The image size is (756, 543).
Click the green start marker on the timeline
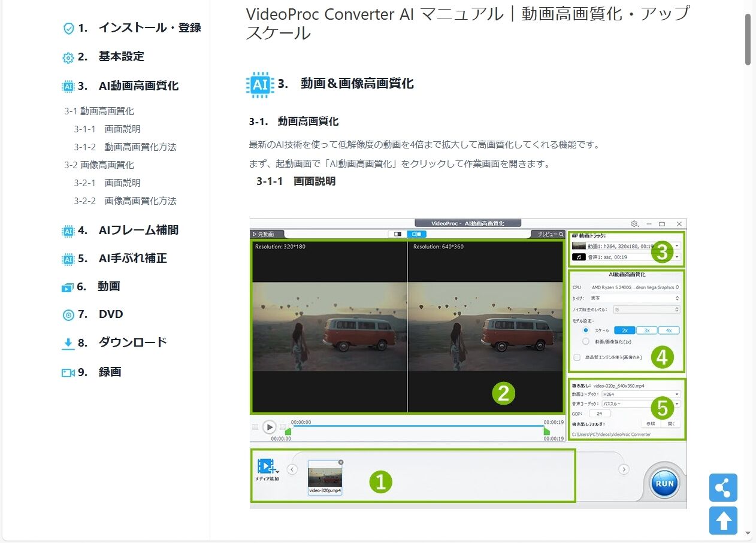[x=288, y=431]
